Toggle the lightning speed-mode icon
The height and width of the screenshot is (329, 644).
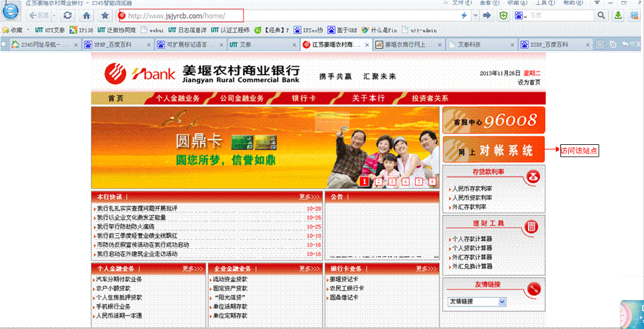click(464, 16)
